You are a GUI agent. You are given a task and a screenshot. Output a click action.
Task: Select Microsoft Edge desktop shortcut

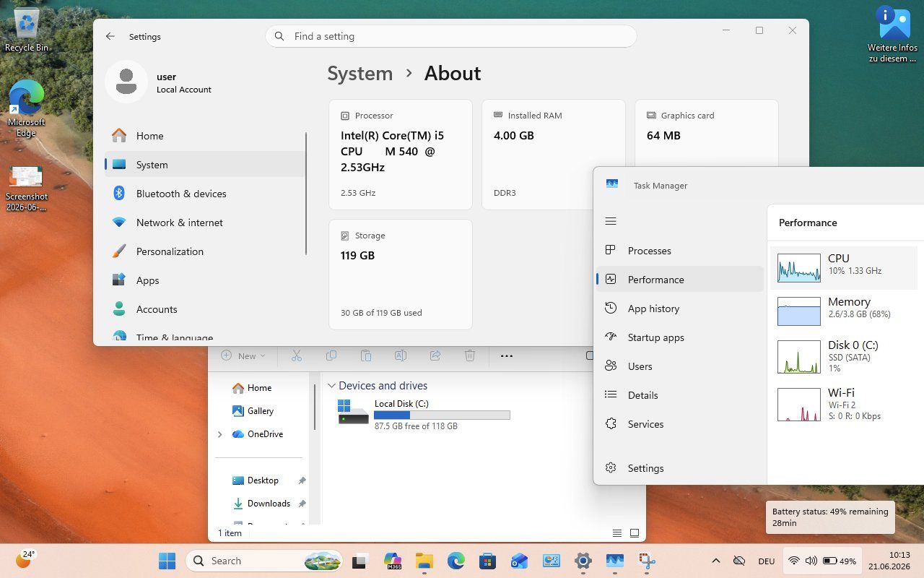point(27,108)
